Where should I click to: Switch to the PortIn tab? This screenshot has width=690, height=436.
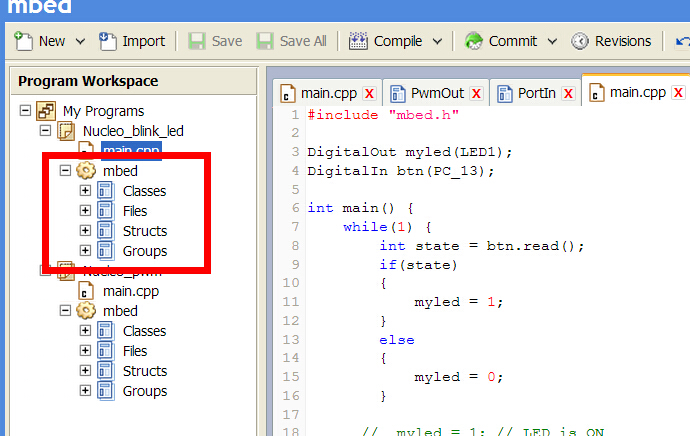536,93
